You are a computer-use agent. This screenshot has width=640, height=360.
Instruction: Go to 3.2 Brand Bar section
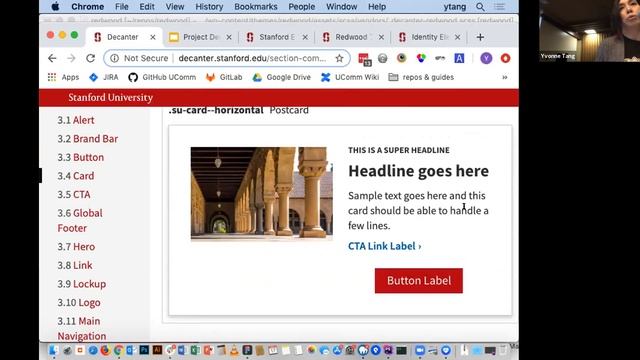[87, 139]
